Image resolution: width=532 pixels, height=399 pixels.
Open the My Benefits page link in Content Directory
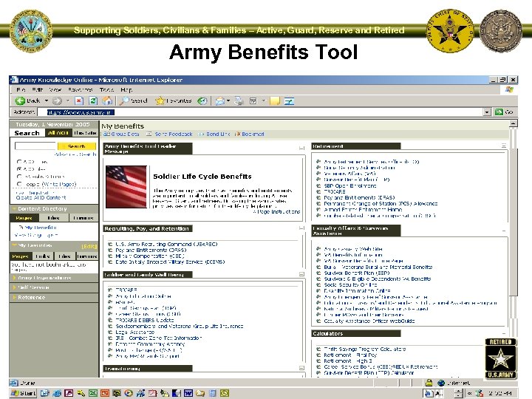click(41, 228)
